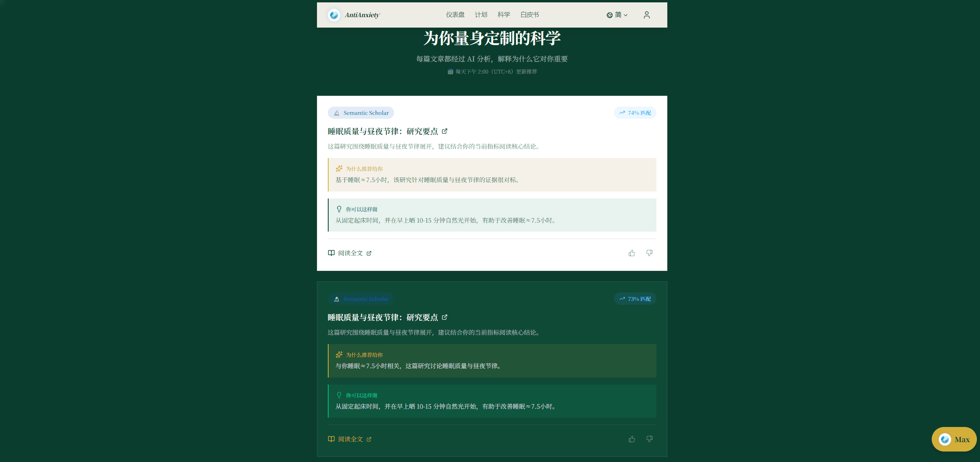Image resolution: width=980 pixels, height=462 pixels.
Task: Click the AntiAnxiety globe logo icon
Action: coord(334,15)
